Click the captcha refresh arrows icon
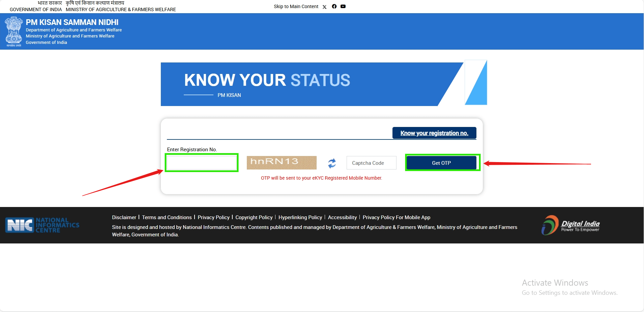644x312 pixels. pos(332,163)
